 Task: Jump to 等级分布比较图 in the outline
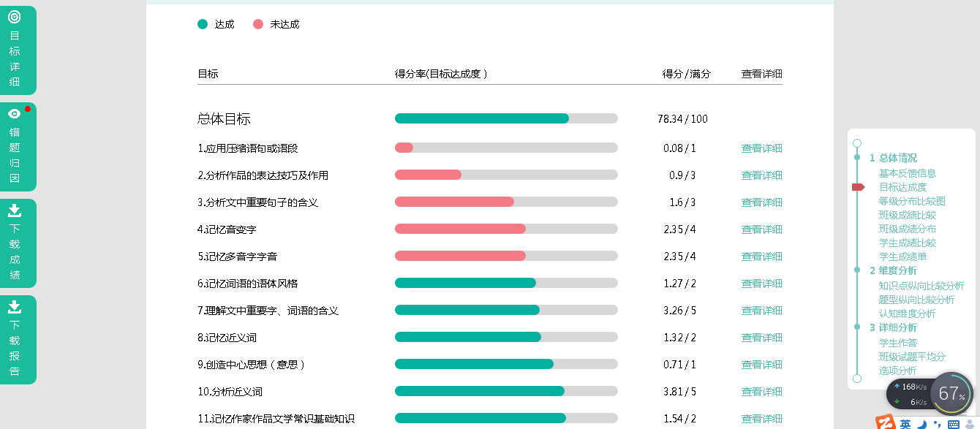[x=912, y=201]
